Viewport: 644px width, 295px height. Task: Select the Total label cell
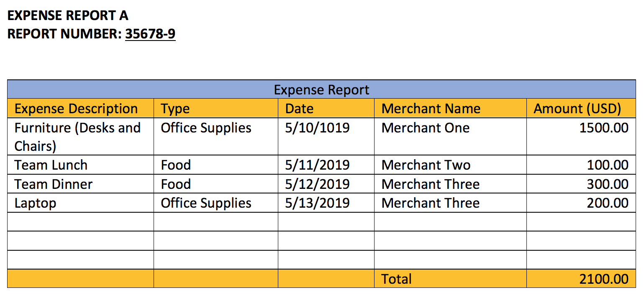[x=450, y=279]
